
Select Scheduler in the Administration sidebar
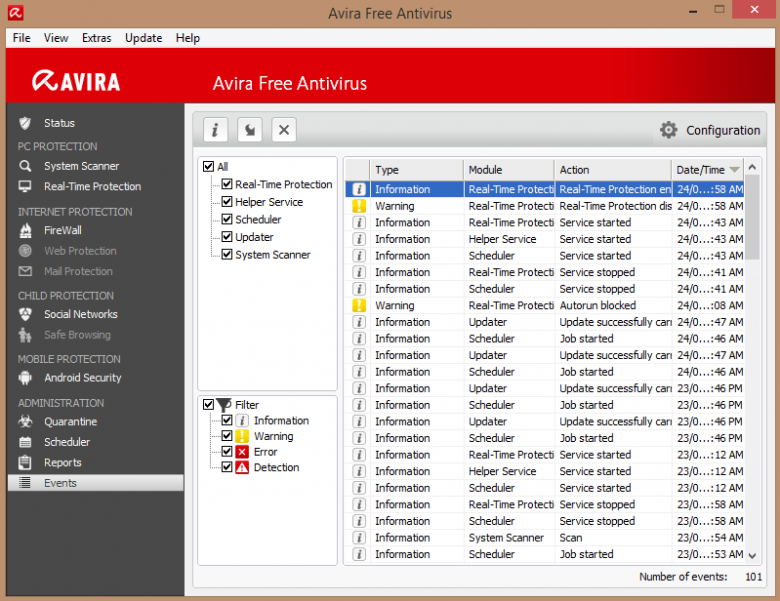67,442
